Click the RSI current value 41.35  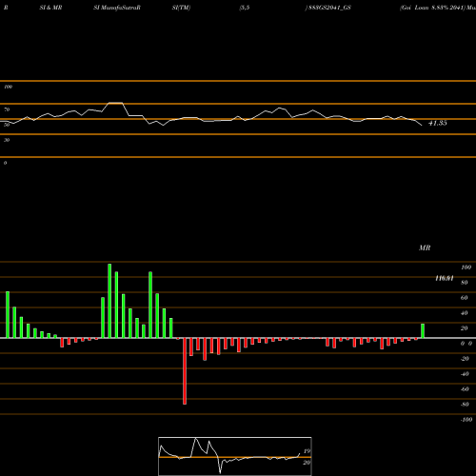coord(438,123)
